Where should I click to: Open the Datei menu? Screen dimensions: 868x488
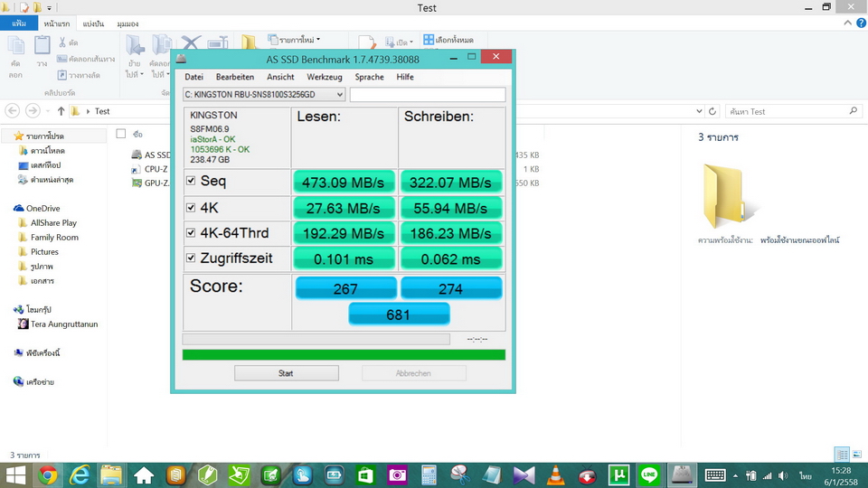tap(193, 77)
